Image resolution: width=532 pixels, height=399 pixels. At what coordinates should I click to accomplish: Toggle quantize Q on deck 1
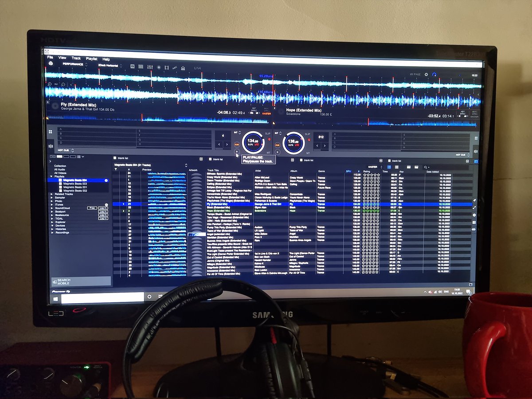coord(269,139)
